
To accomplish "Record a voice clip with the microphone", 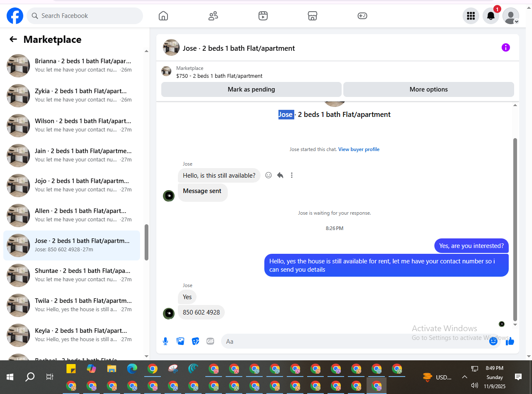I will pos(165,341).
